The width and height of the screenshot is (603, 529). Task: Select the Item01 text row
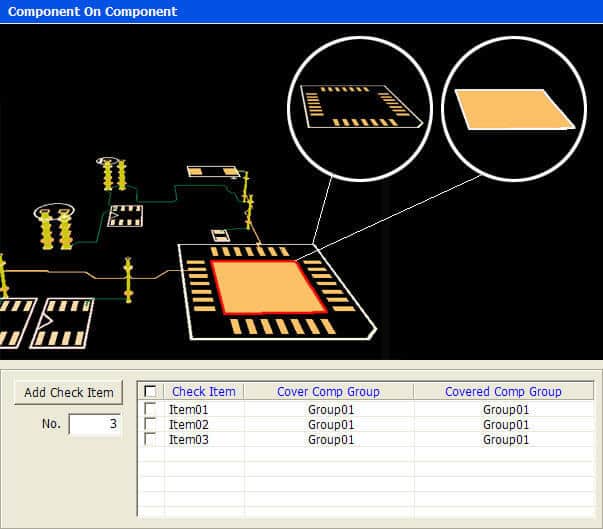pos(188,410)
